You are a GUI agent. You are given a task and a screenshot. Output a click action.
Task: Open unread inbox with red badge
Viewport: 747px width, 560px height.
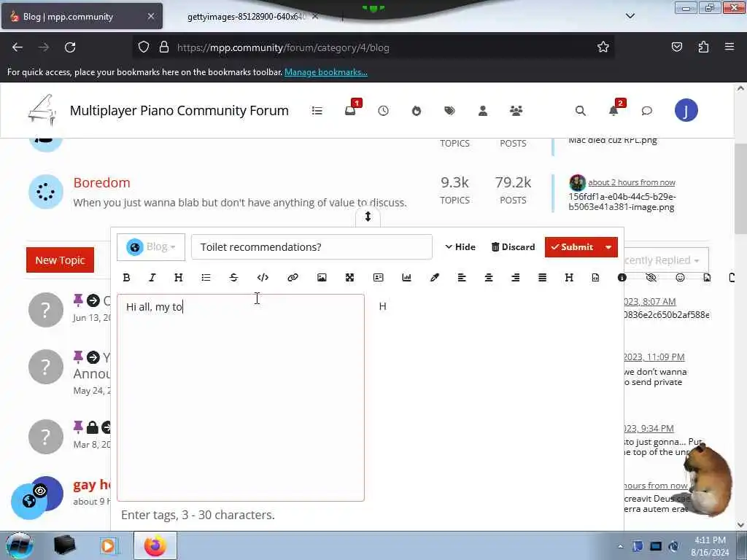(352, 109)
